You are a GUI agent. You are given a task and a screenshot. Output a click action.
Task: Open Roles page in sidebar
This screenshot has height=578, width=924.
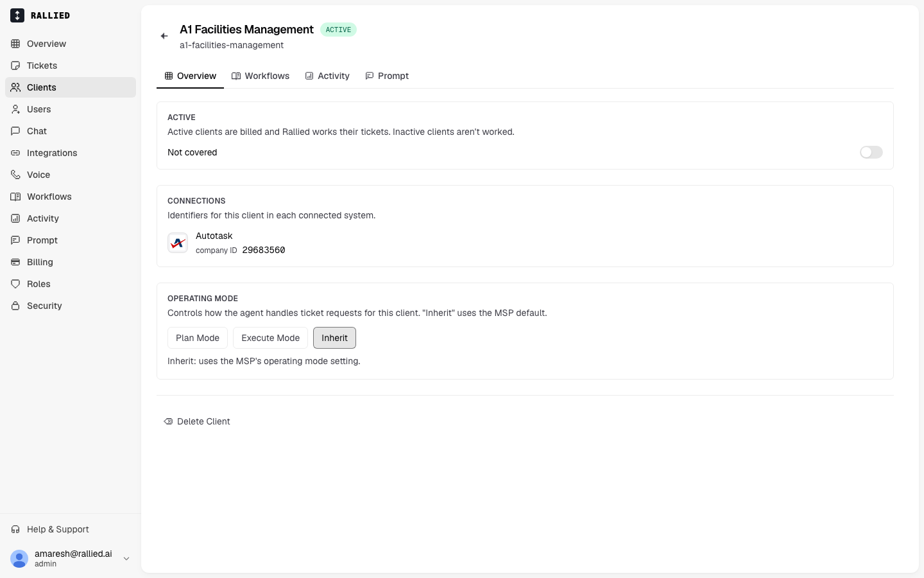click(71, 284)
